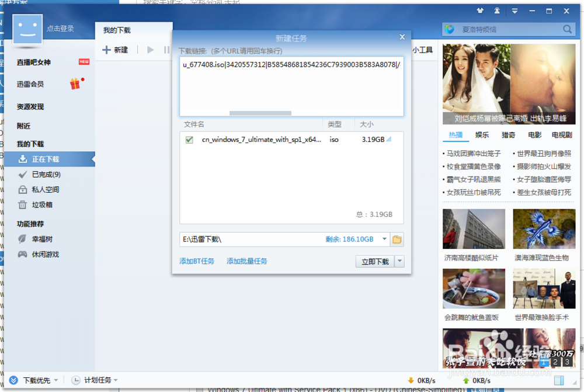Viewport: 584px width, 392px height.
Task: Expand the 下载优先 dropdown
Action: click(56, 380)
